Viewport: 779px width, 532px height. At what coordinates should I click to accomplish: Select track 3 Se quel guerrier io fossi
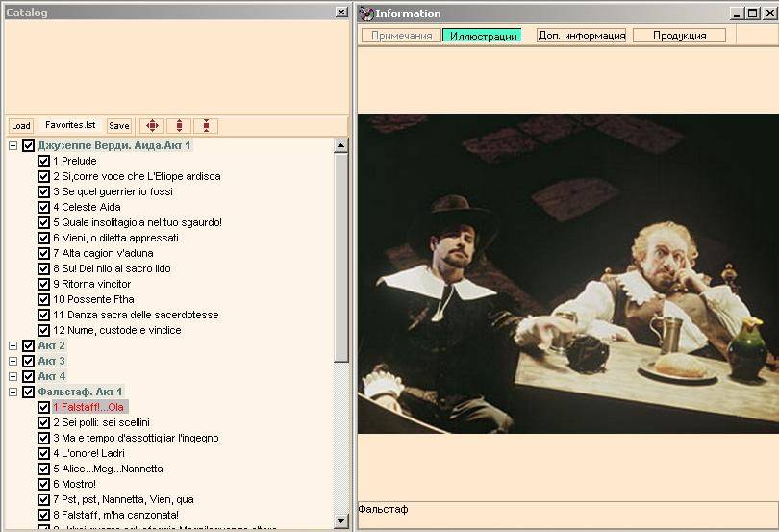(x=113, y=191)
